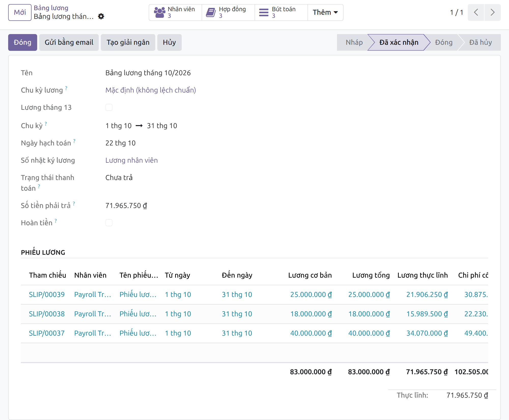Click net pay 34.070.000 ₫ cell
509x420 pixels.
(x=427, y=333)
